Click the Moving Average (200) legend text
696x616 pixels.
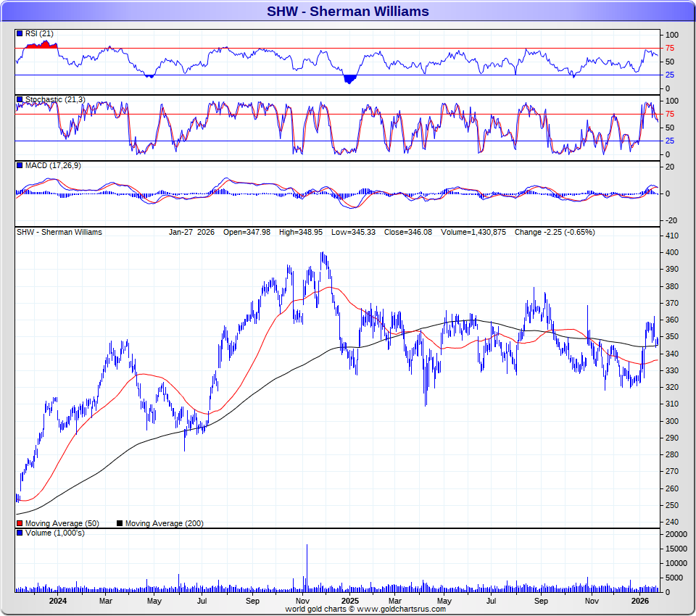(x=154, y=523)
